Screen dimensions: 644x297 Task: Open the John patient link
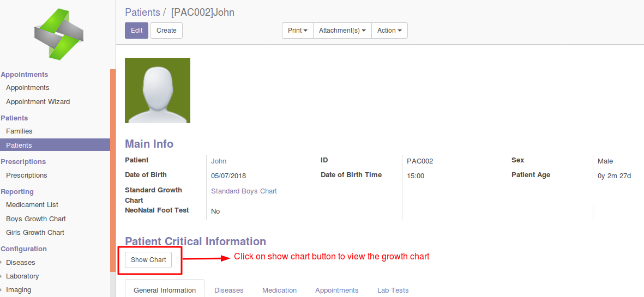pos(219,161)
